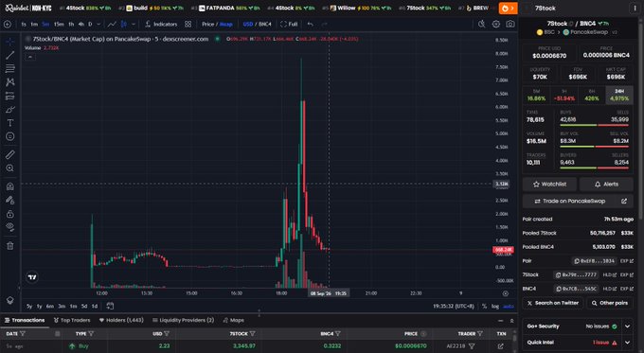Screen dimensions: 644x353
Task: Select the crosshair cursor tool
Action: click(x=9, y=42)
